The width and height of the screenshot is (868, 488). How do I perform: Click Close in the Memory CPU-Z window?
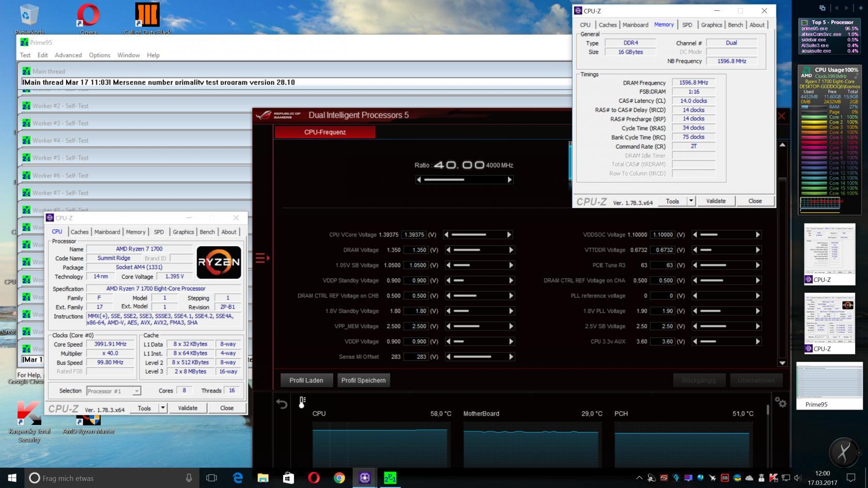(755, 201)
